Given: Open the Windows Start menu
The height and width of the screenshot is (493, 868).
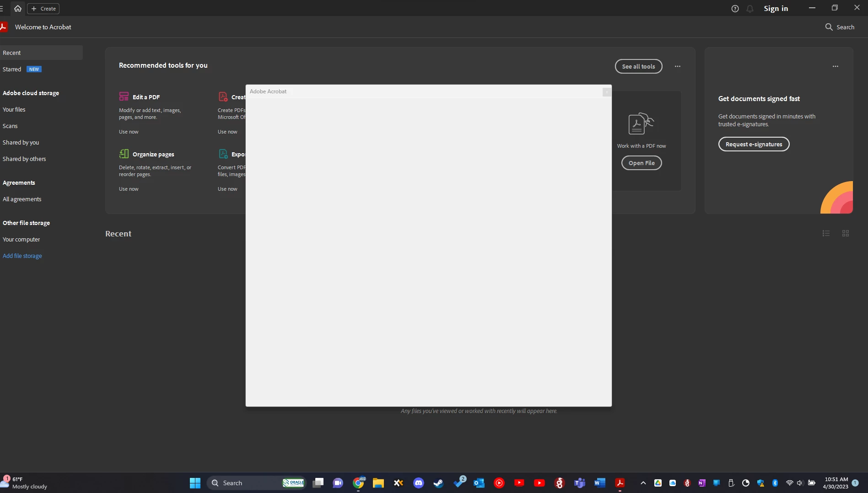Looking at the screenshot, I should click(x=195, y=483).
